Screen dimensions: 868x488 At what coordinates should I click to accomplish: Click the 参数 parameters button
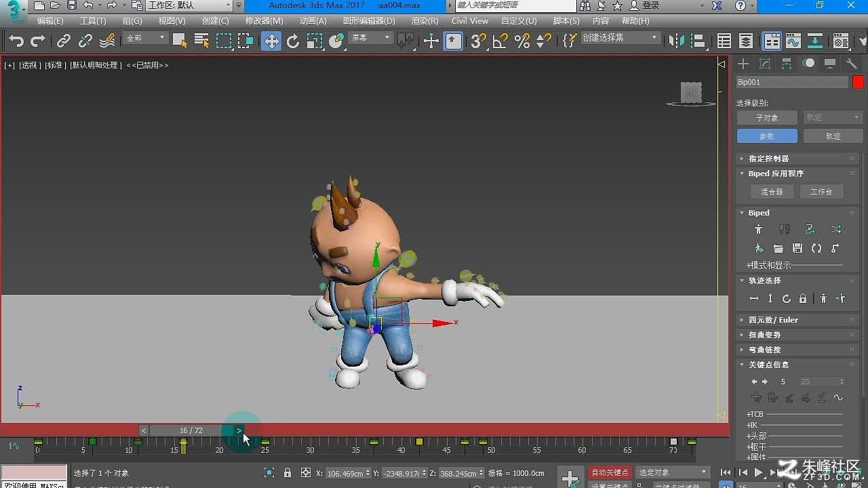(767, 136)
